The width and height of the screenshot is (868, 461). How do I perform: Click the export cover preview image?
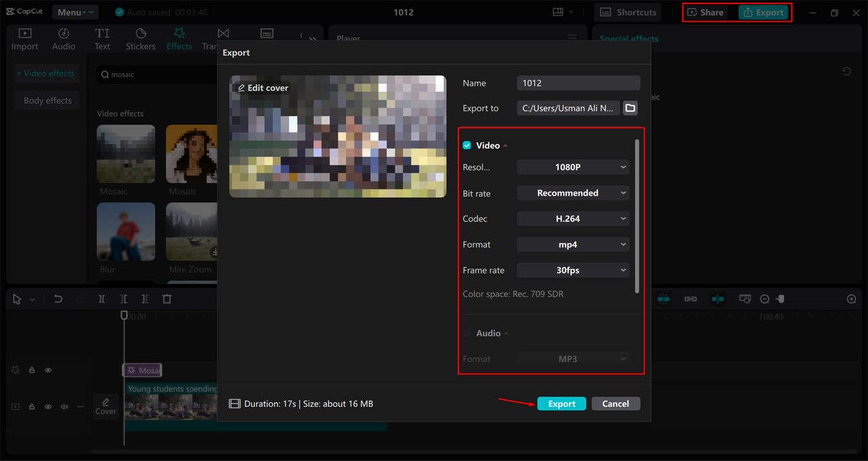[x=338, y=136]
